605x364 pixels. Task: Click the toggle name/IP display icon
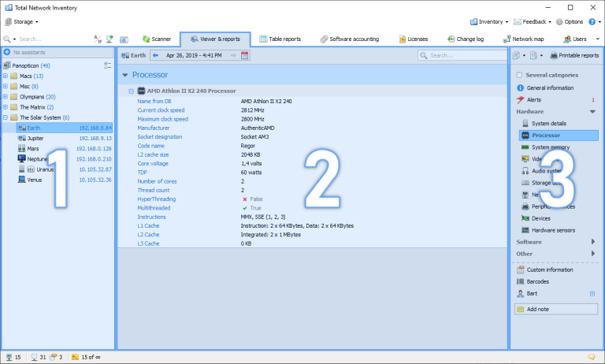click(x=98, y=39)
